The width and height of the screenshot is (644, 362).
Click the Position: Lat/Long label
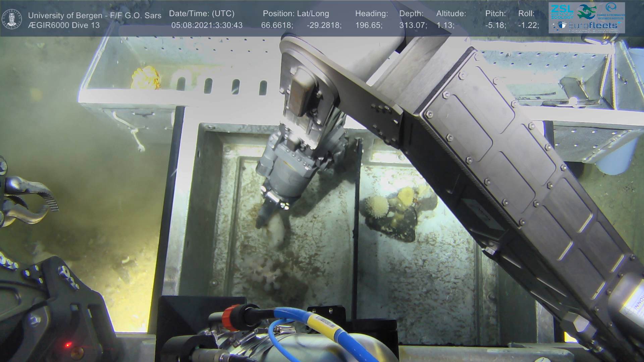coord(296,14)
